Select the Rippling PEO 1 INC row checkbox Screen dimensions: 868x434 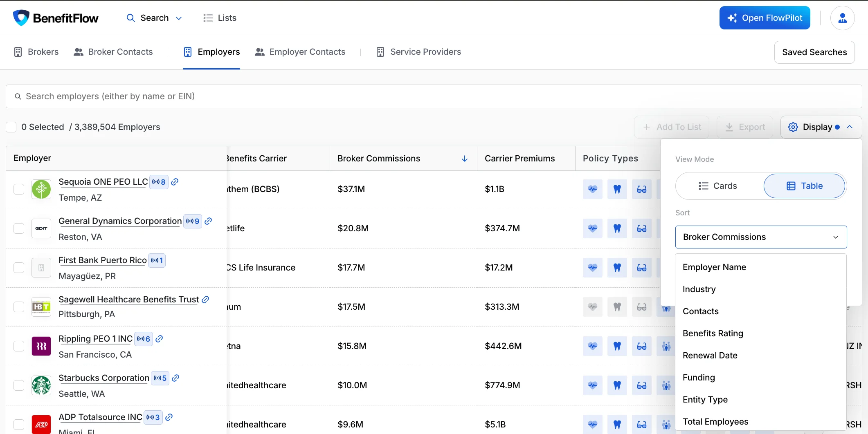pyautogui.click(x=19, y=346)
